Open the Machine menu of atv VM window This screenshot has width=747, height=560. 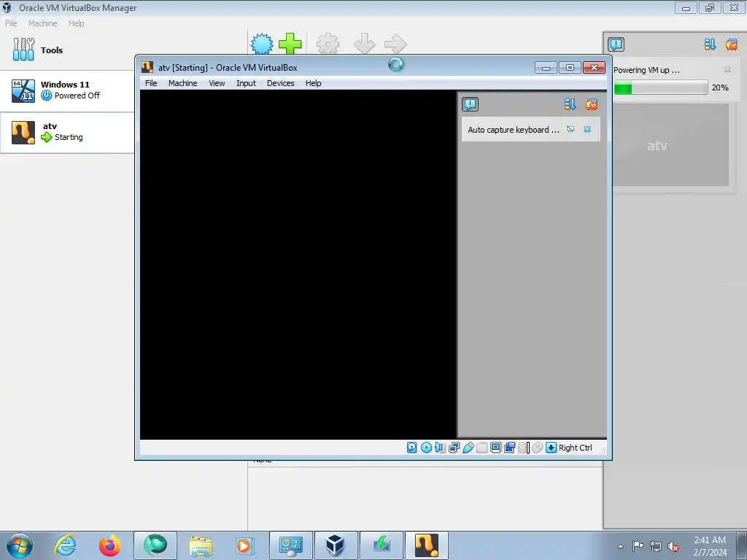click(183, 83)
